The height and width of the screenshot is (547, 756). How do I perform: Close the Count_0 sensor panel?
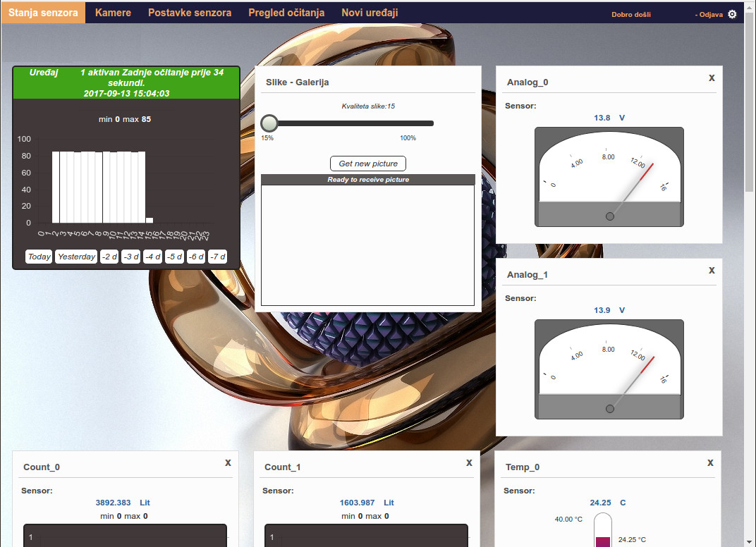[x=228, y=462]
